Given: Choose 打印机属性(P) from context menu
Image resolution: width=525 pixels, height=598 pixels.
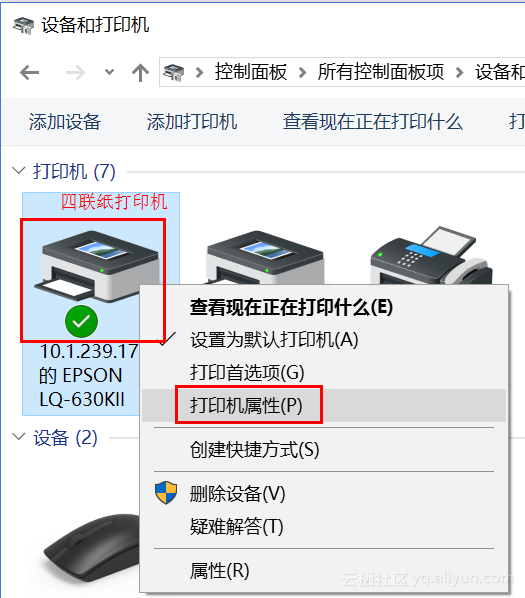Looking at the screenshot, I should coord(246,405).
